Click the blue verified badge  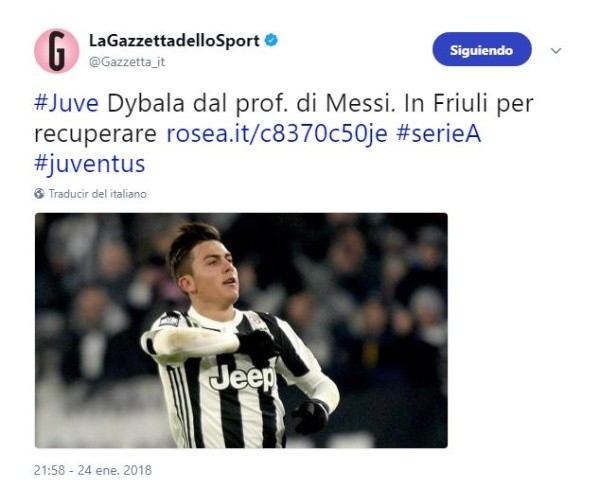271,40
